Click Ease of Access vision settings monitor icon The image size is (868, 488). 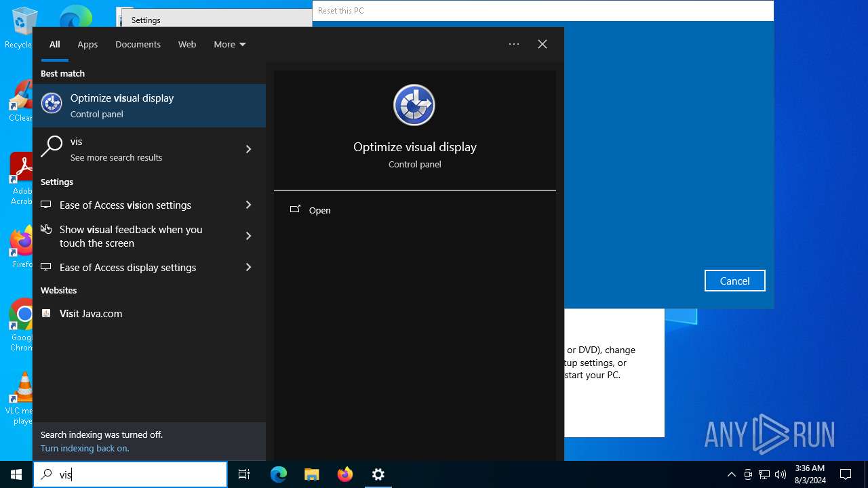coord(46,205)
